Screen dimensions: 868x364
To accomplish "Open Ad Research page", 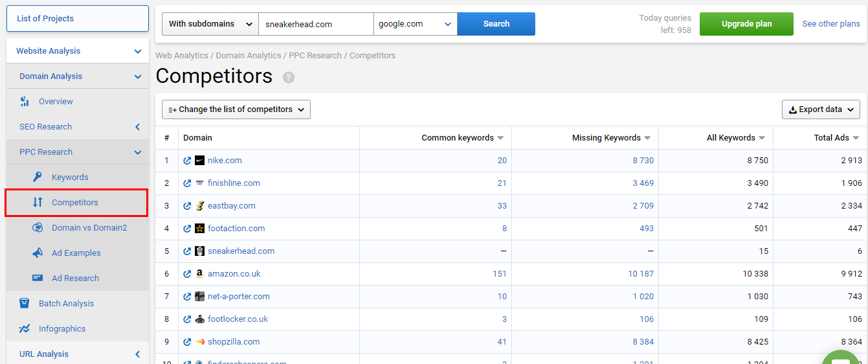I will point(75,279).
